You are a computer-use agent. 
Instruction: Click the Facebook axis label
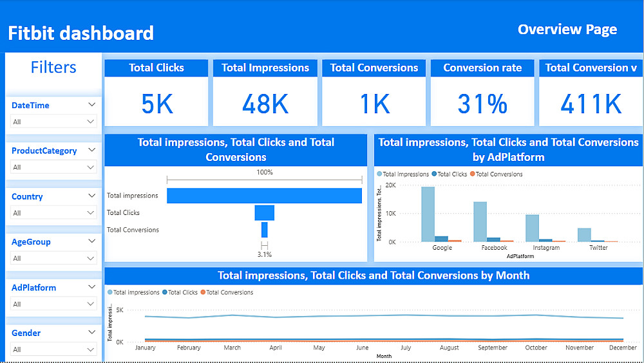click(494, 248)
